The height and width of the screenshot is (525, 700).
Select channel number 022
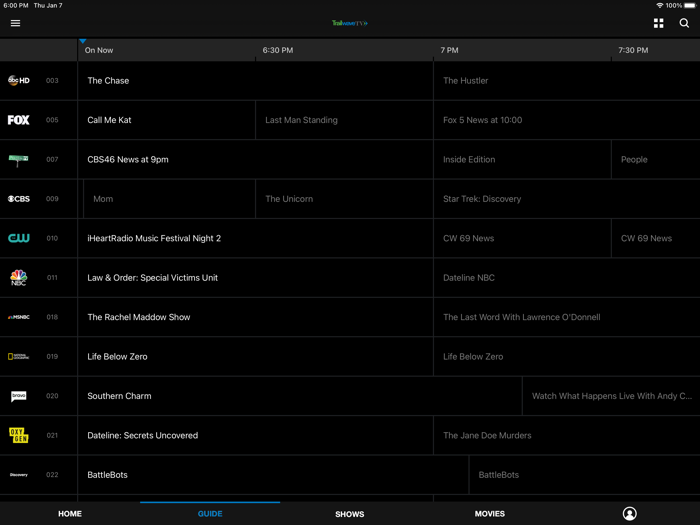[52, 475]
